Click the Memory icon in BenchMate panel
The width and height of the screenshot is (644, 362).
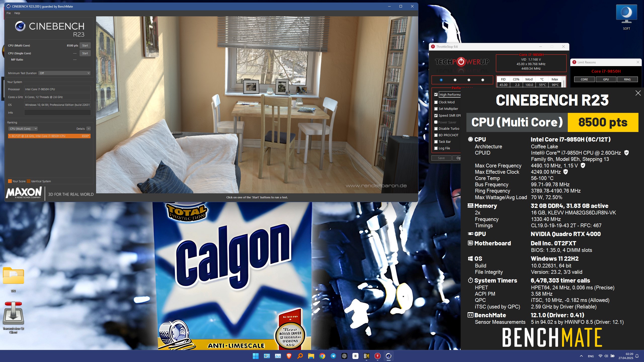click(x=470, y=206)
